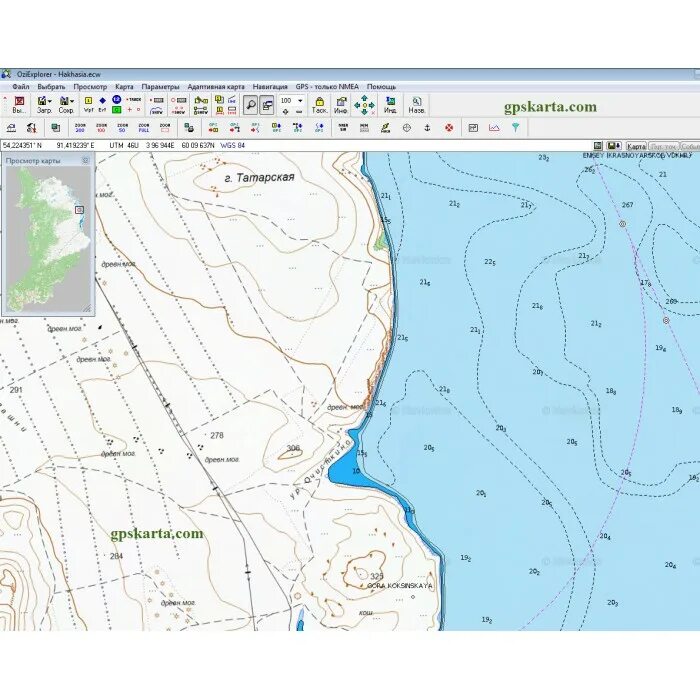Open the Save (Сохр.) toolbar button
This screenshot has width=700, height=700.
click(x=64, y=105)
